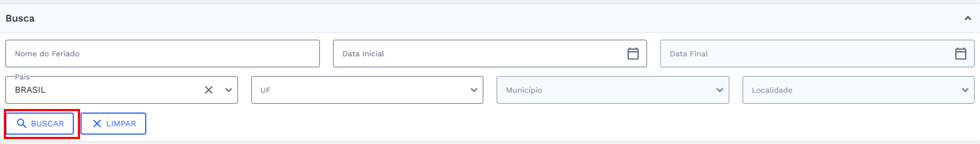This screenshot has width=980, height=144.
Task: Click the Busca section header title
Action: click(x=20, y=18)
